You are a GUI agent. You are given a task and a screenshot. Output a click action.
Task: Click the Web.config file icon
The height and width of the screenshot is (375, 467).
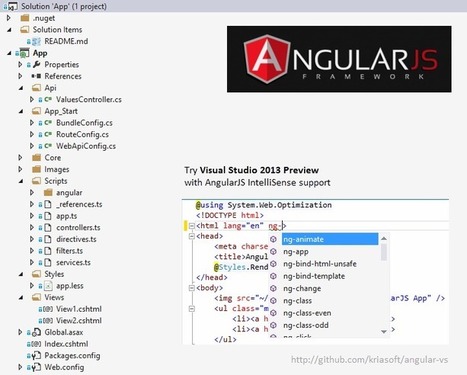[36, 367]
